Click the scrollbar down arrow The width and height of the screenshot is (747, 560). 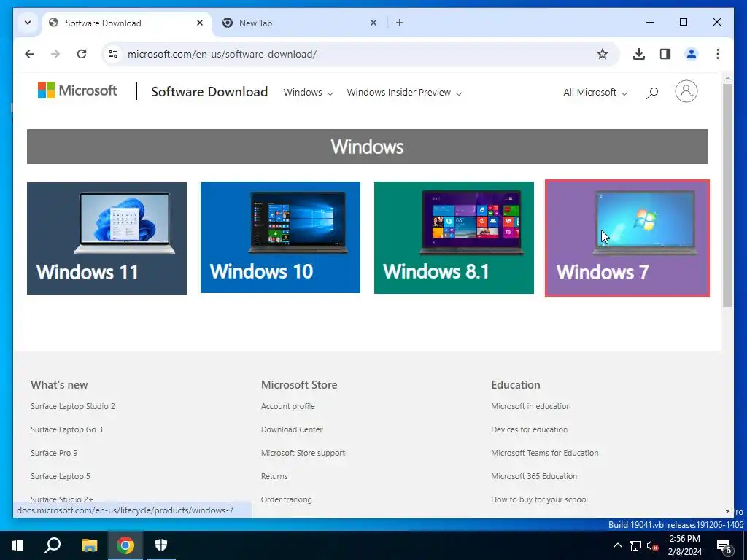pyautogui.click(x=727, y=511)
